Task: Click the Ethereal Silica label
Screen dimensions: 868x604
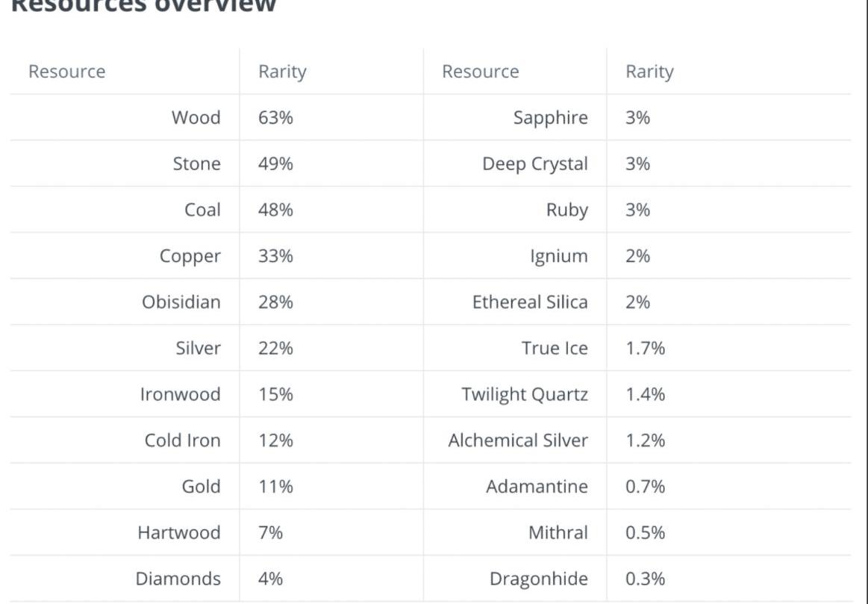Action: click(x=529, y=302)
